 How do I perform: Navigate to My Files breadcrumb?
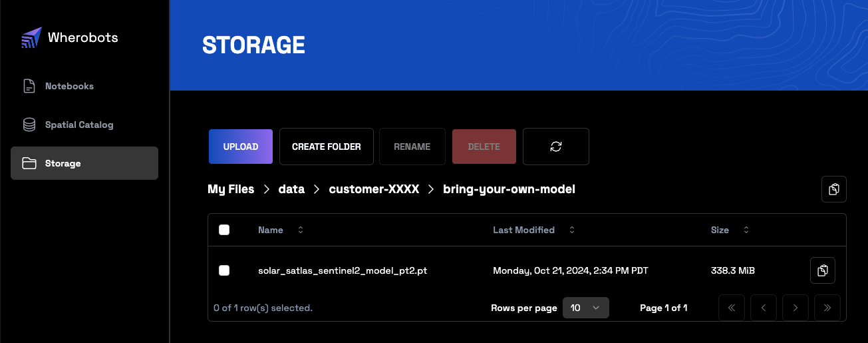pyautogui.click(x=231, y=189)
